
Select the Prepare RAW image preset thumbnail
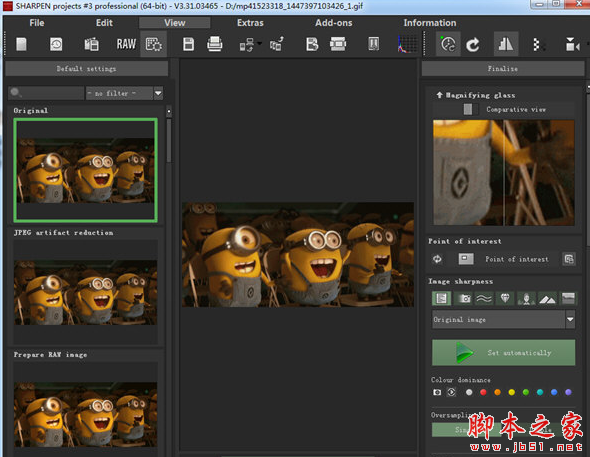click(85, 410)
